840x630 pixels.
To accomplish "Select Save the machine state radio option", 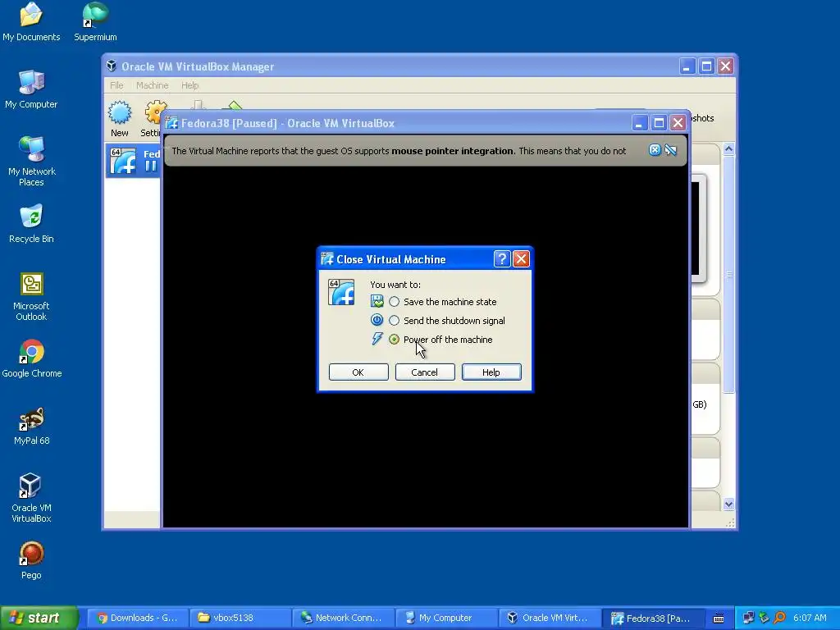I will (395, 302).
